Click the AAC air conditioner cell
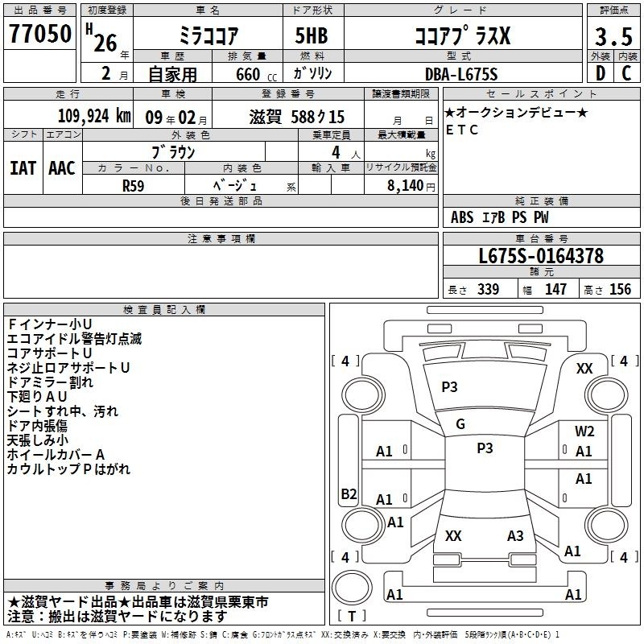This screenshot has height=644, width=644. 62,167
